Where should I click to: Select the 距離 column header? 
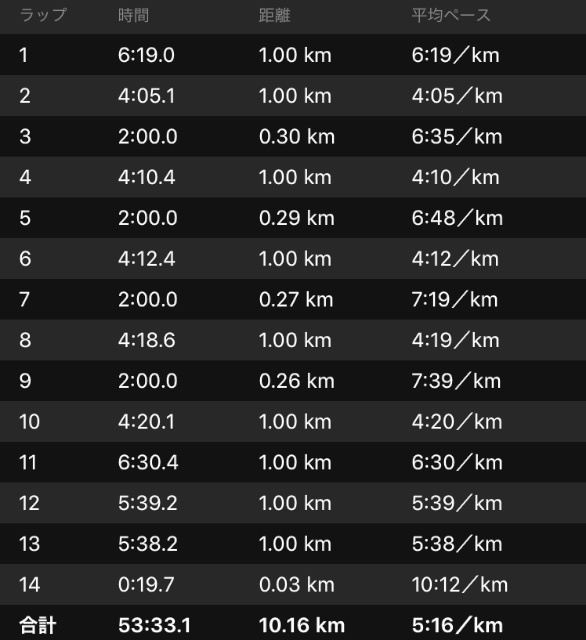pos(274,16)
